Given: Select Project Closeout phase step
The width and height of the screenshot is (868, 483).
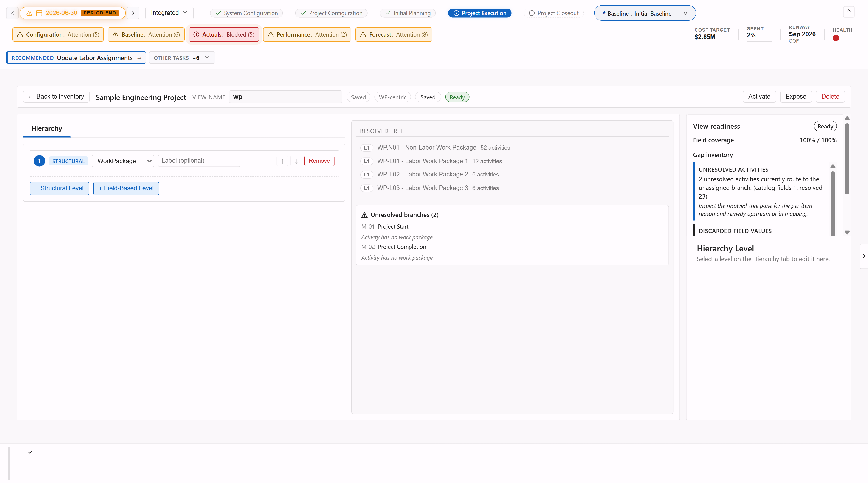Looking at the screenshot, I should tap(554, 13).
